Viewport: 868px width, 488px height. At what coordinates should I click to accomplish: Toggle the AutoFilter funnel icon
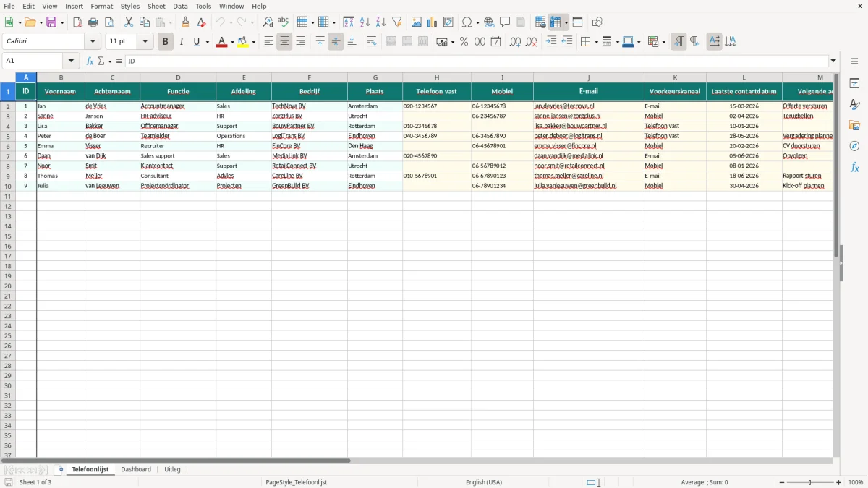397,22
